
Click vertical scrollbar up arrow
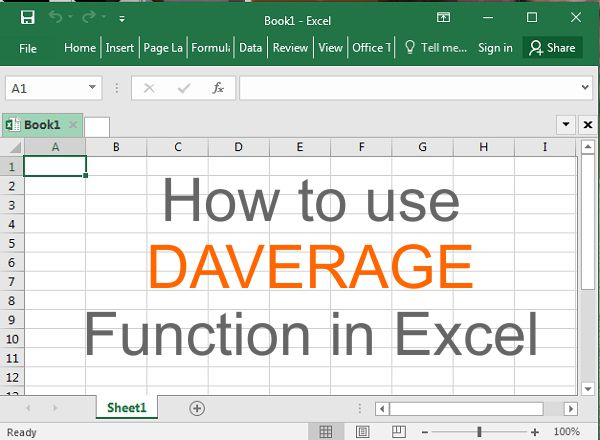(588, 147)
